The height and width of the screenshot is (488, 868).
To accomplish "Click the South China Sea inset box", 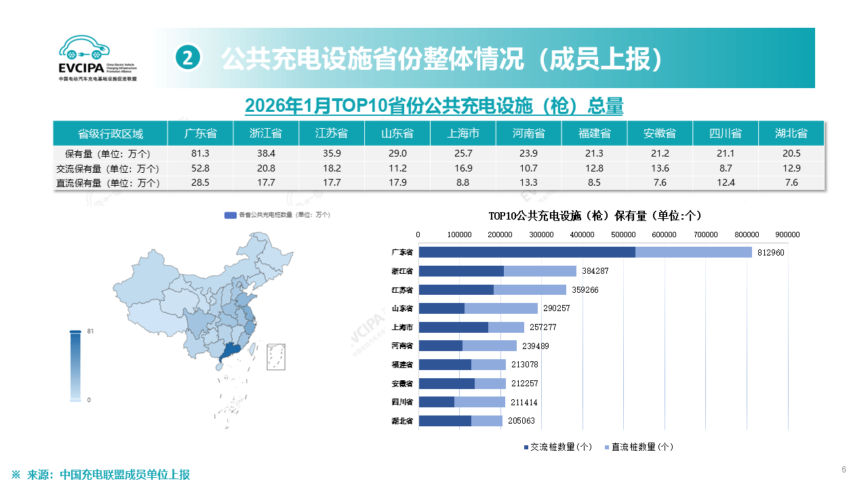I will [275, 357].
